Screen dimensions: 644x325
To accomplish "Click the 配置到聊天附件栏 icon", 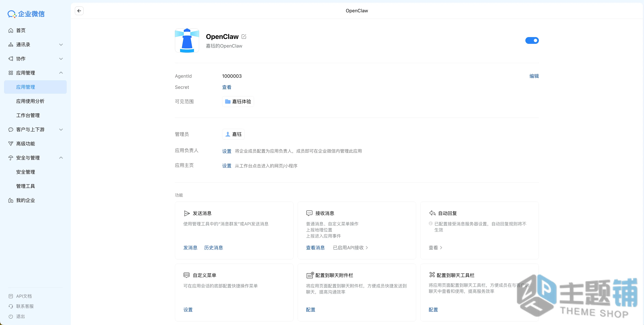I will [x=310, y=275].
